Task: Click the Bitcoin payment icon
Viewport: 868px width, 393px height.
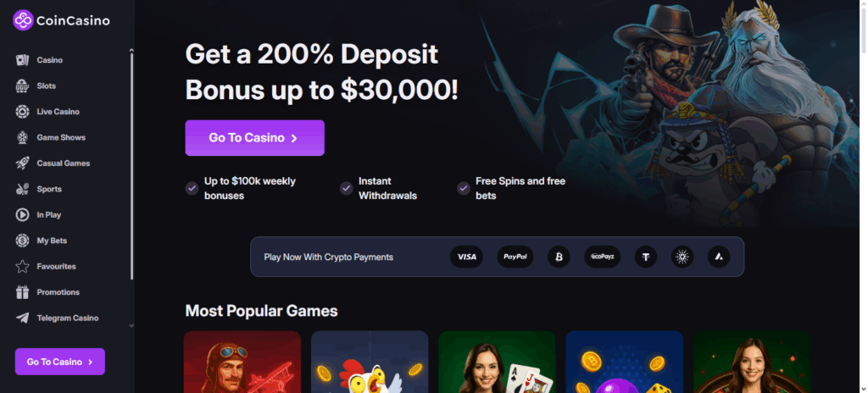Action: (559, 257)
